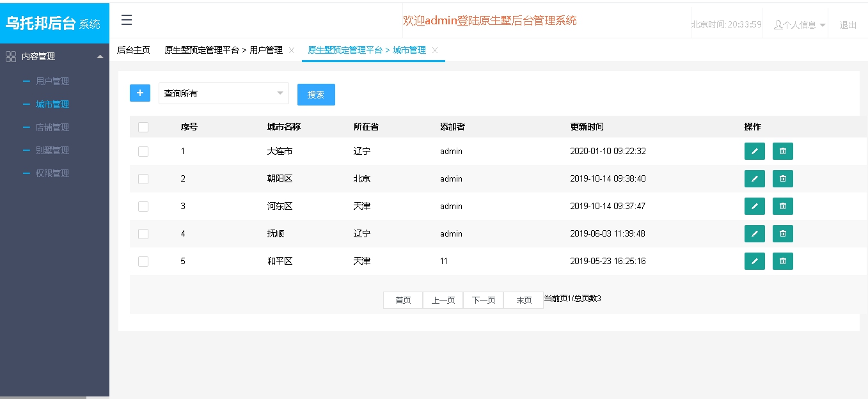868x399 pixels.
Task: Edit the 大连市 row
Action: (755, 151)
